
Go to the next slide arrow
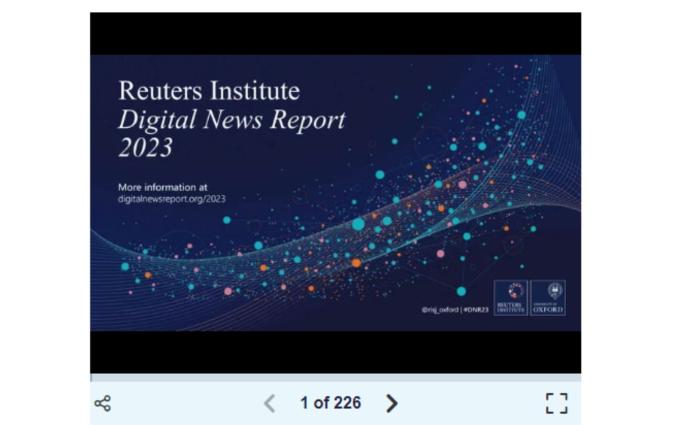click(x=392, y=403)
